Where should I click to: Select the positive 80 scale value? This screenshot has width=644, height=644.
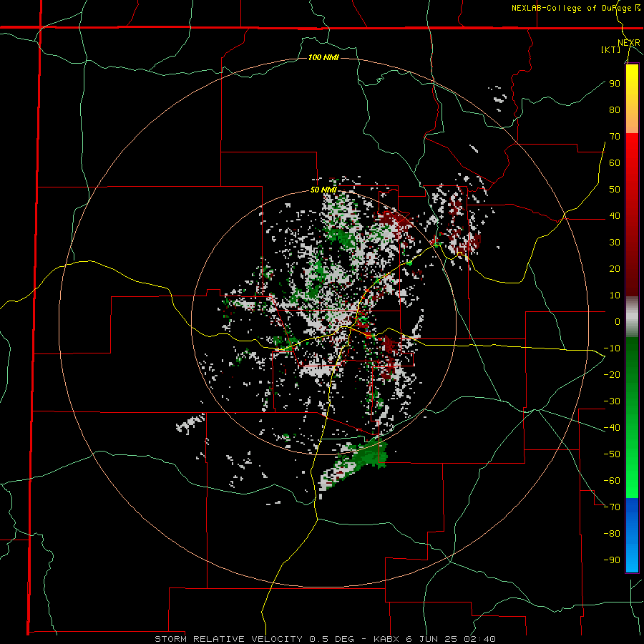coord(615,109)
